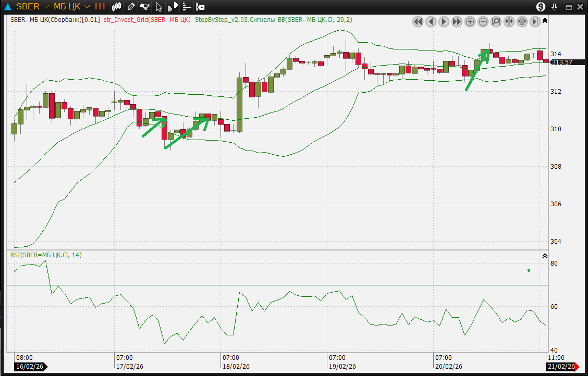Screen dimensions: 588x376
Task: Click the current price tag 313.57
Action: 568,62
